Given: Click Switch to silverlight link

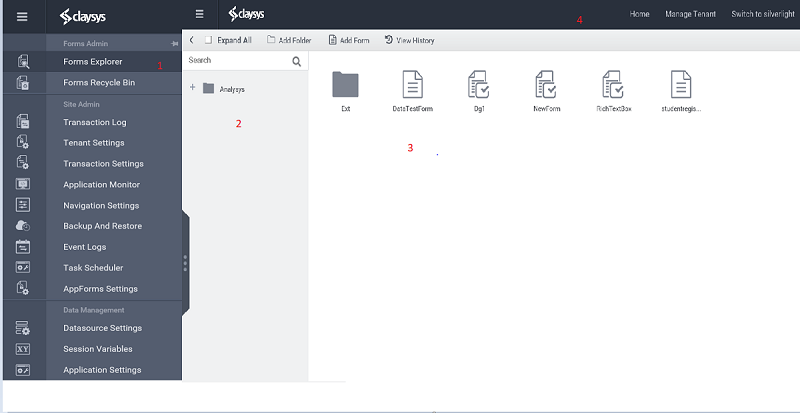Looking at the screenshot, I should click(761, 14).
